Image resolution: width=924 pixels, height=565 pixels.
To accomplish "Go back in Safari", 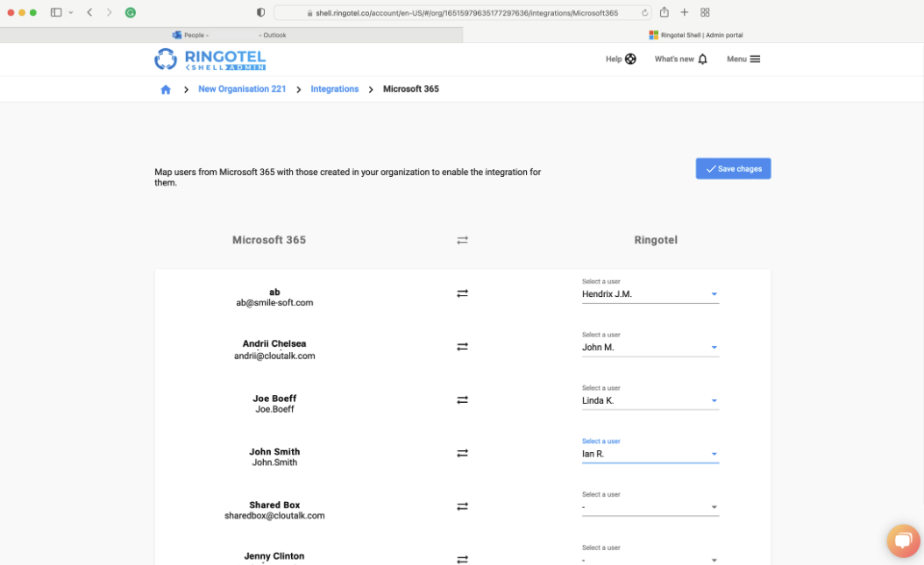I will point(89,12).
